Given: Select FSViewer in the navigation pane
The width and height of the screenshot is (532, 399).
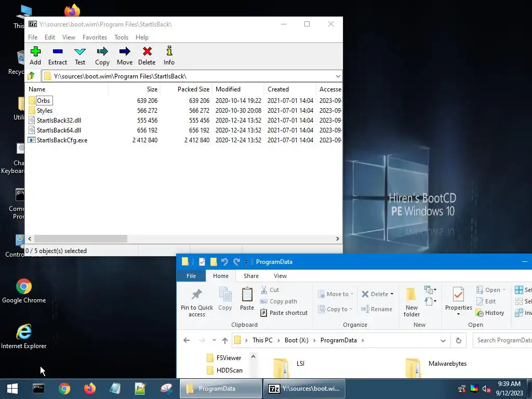Looking at the screenshot, I should [x=224, y=358].
